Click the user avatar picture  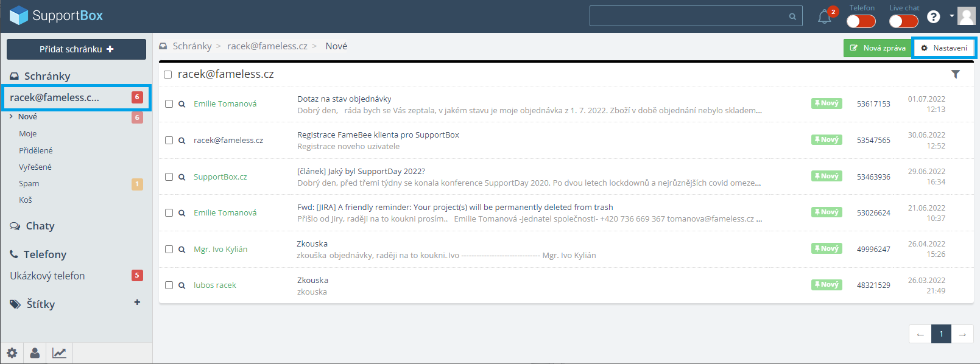(x=967, y=16)
